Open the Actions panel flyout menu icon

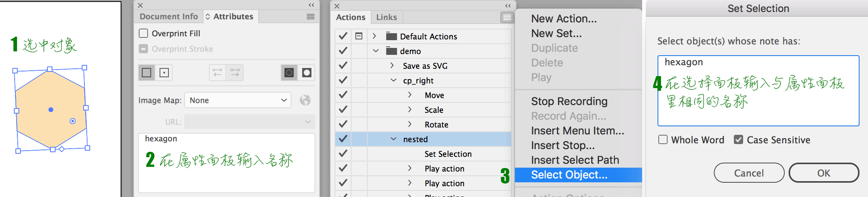[x=507, y=17]
